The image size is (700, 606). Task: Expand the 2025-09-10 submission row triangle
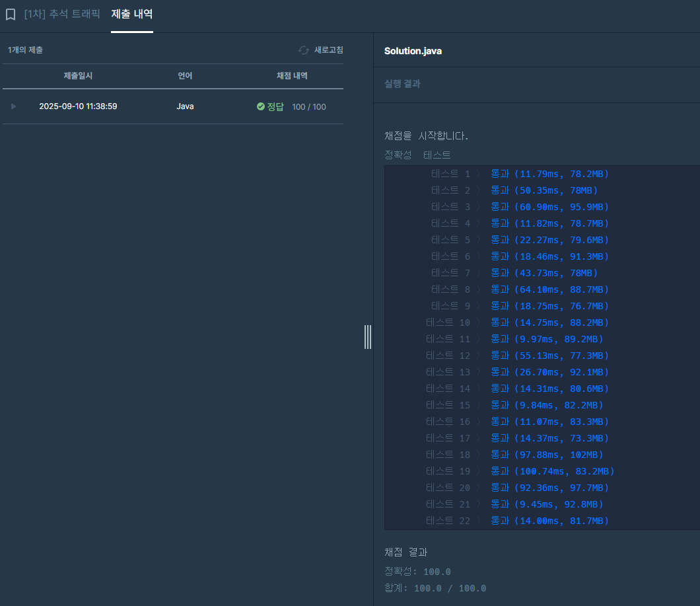click(x=14, y=106)
